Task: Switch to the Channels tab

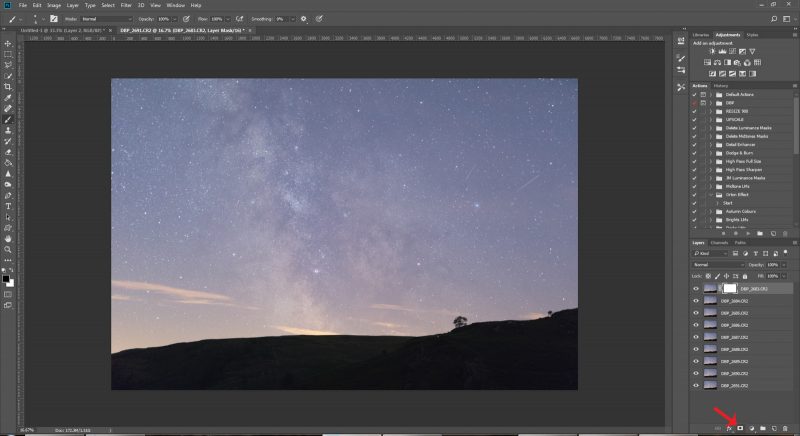Action: pyautogui.click(x=719, y=243)
